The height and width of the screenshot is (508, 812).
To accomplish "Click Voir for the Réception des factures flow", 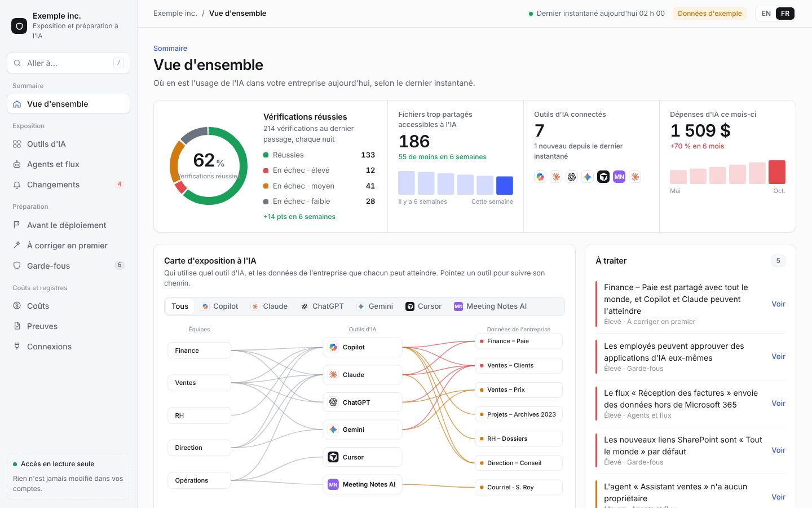I will pyautogui.click(x=778, y=403).
